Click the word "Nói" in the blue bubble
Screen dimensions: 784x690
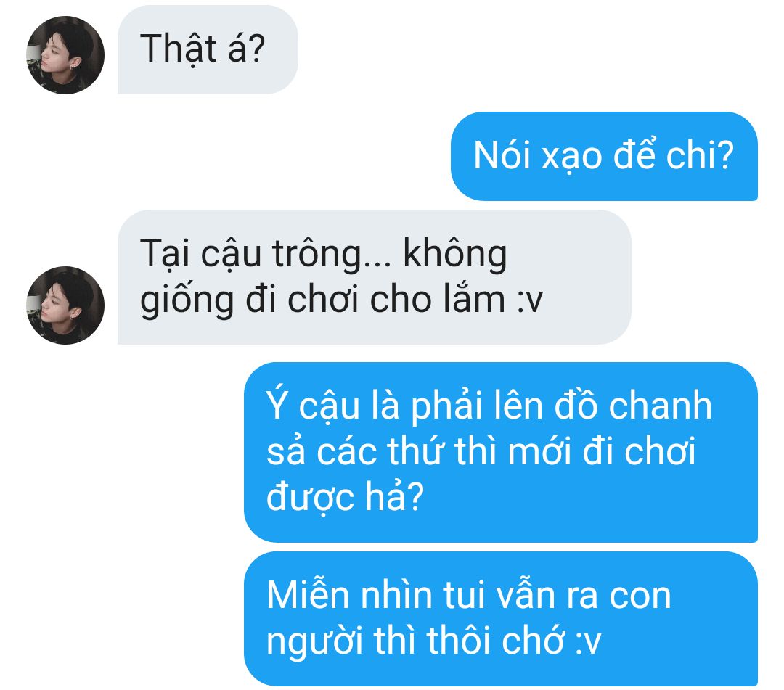[502, 155]
